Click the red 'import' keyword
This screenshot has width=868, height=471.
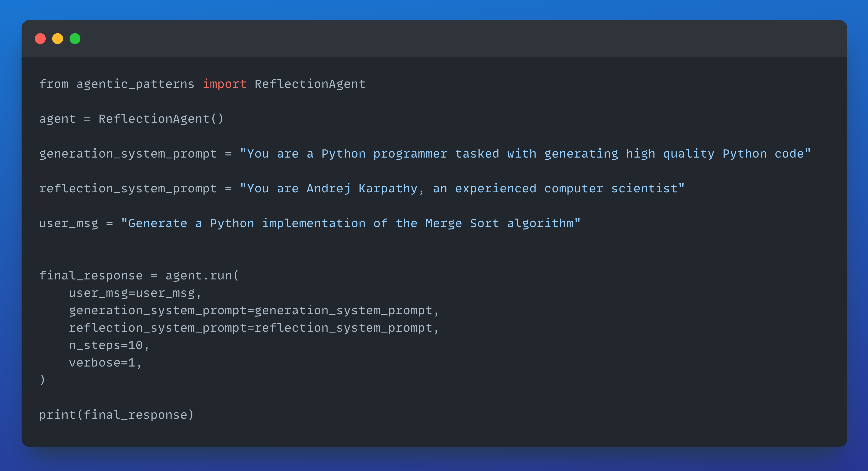point(224,84)
